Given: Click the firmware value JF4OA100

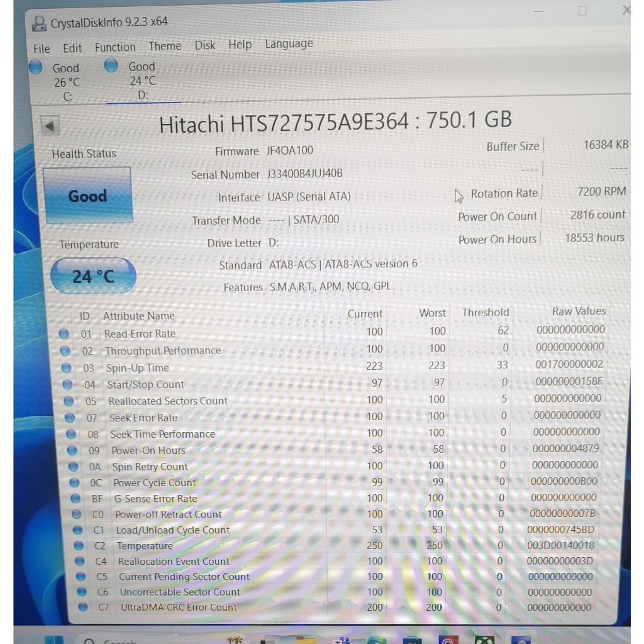Looking at the screenshot, I should tap(289, 150).
